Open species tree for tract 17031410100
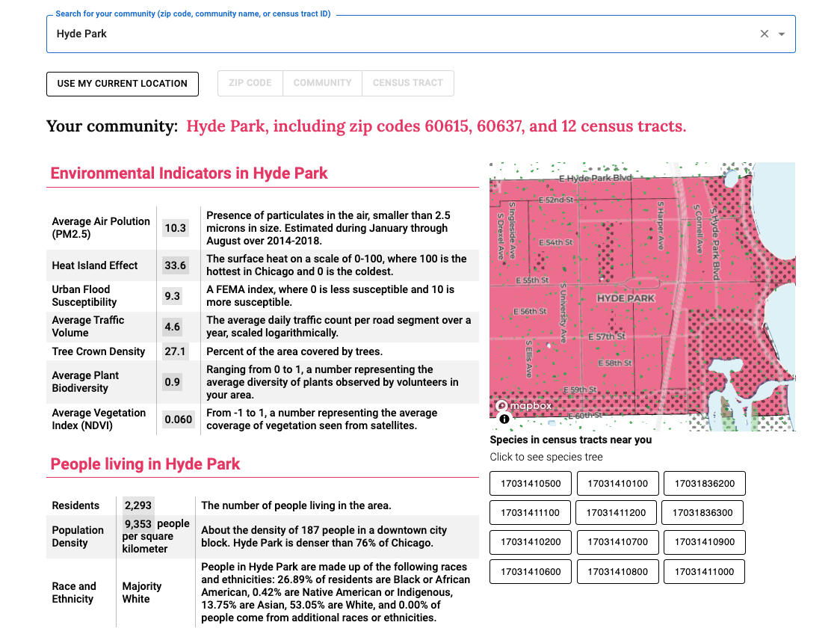 (x=617, y=483)
